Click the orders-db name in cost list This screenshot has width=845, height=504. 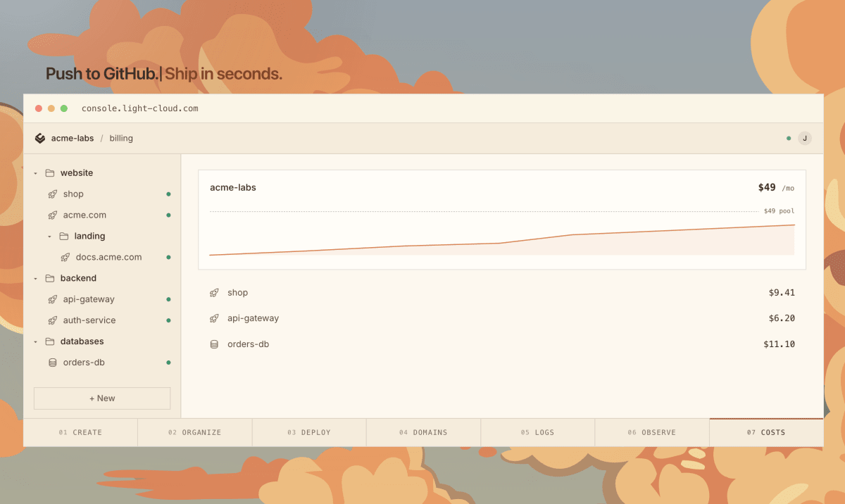coord(249,345)
